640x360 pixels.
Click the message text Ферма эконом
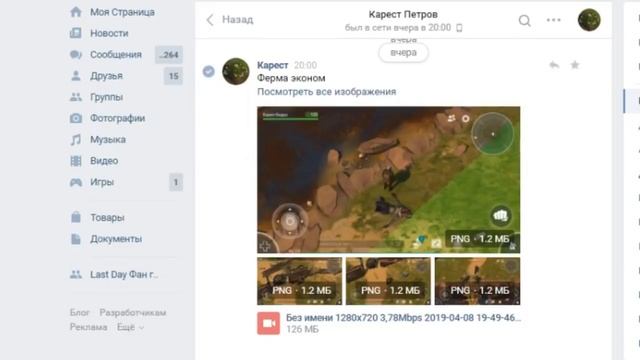291,78
